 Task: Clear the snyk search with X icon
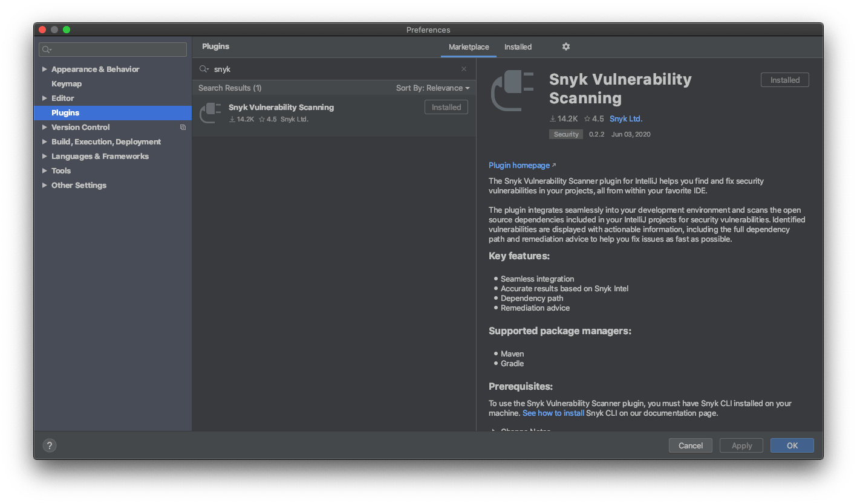[464, 69]
